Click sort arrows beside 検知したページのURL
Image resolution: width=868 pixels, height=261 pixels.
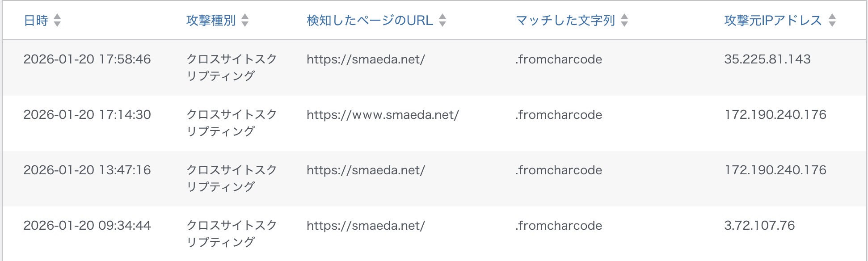point(442,21)
